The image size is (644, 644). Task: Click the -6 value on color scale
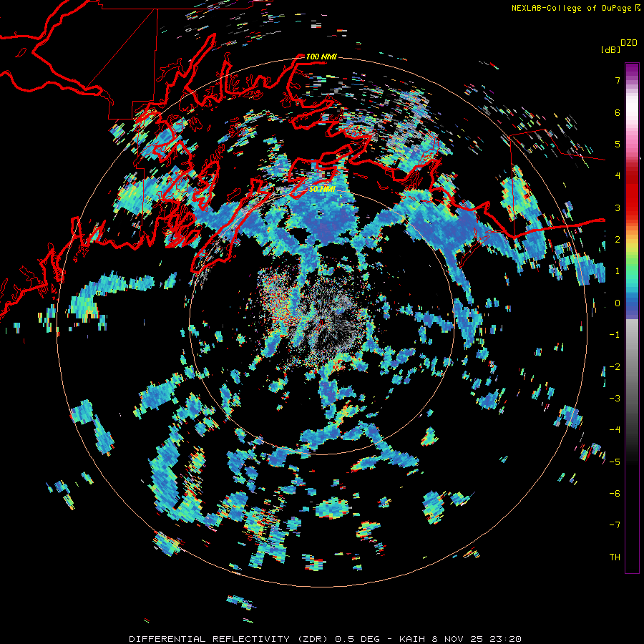tap(615, 494)
